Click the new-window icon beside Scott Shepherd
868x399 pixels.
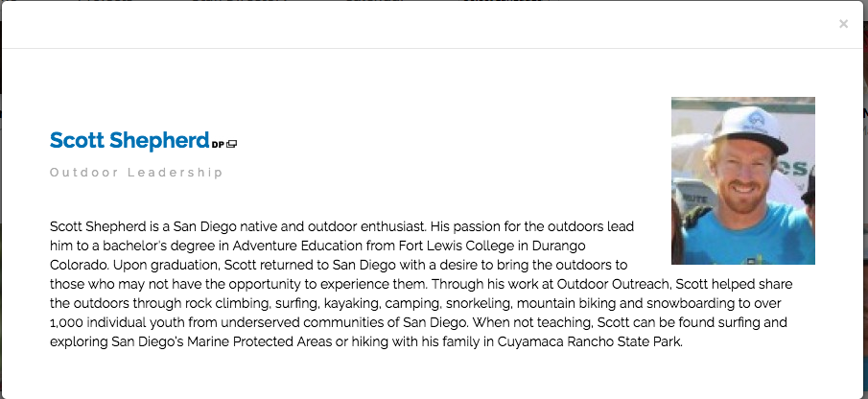[x=232, y=144]
